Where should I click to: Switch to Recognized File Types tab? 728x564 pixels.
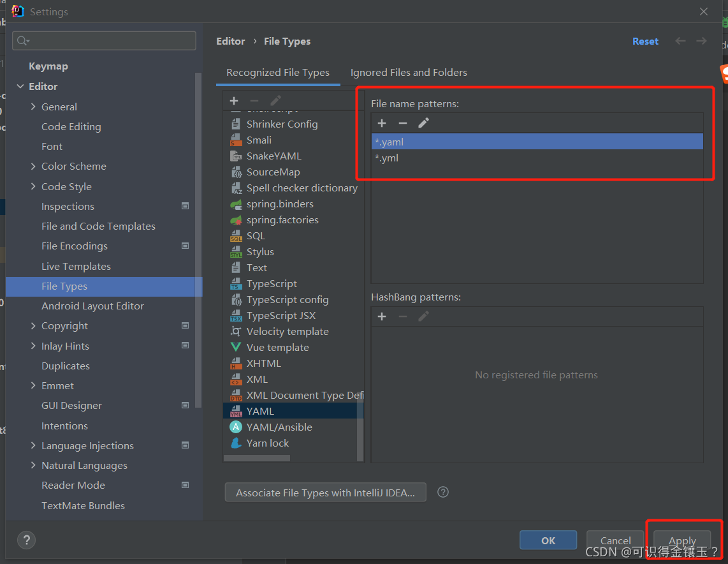[278, 73]
